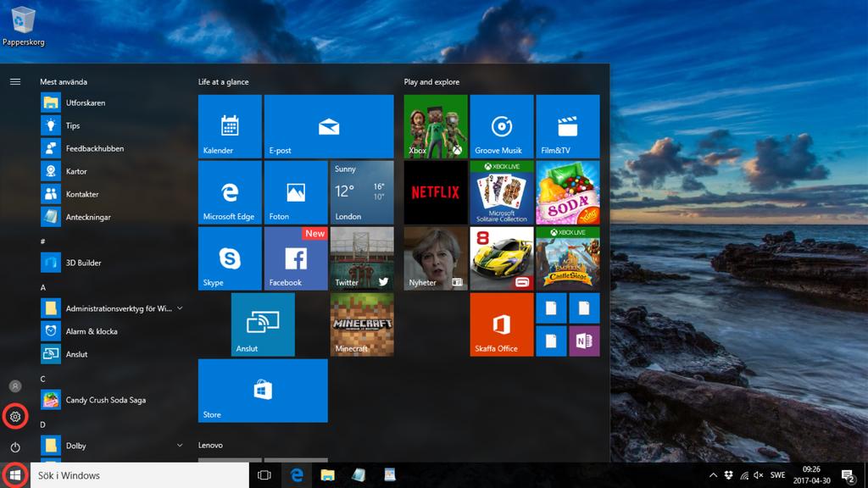Open the Facebook tile
Screen dimensions: 868x488
(x=296, y=258)
